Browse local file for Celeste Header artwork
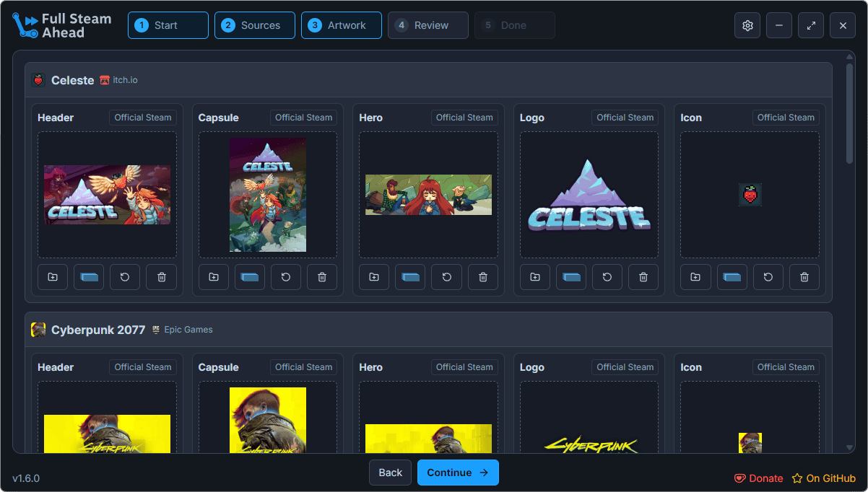 [x=53, y=277]
